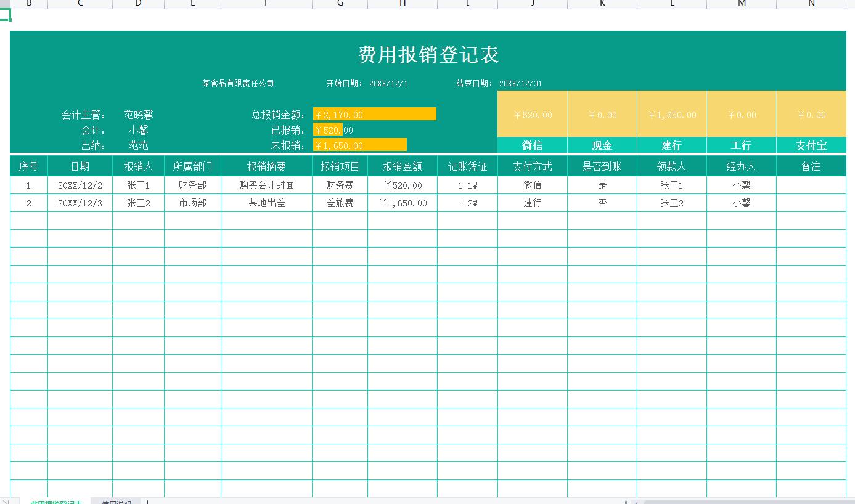Select column header H

[402, 4]
